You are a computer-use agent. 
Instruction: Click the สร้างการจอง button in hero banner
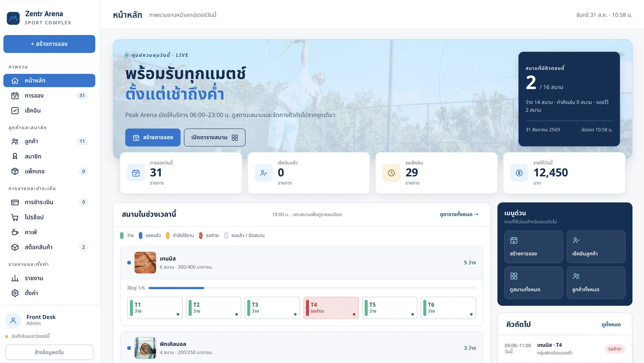(153, 137)
